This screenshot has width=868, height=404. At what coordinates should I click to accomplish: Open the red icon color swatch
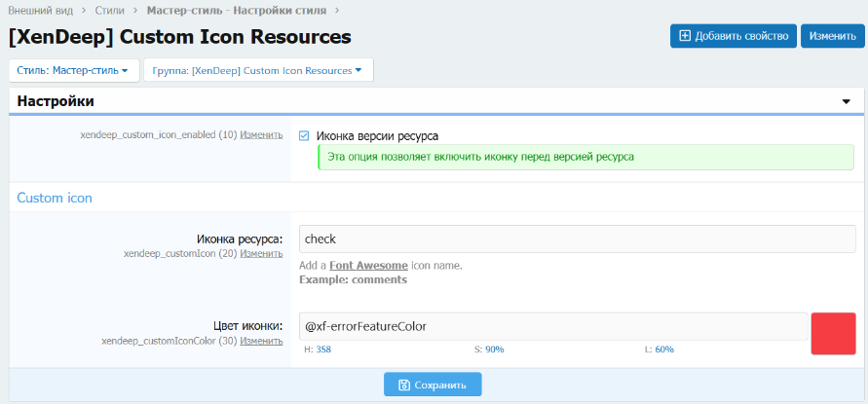833,333
